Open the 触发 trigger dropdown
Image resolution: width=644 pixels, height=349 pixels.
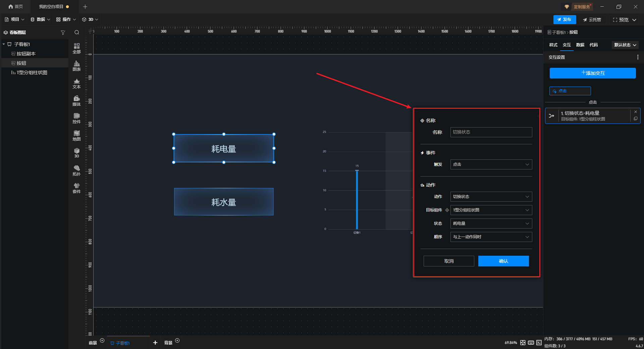coord(491,164)
